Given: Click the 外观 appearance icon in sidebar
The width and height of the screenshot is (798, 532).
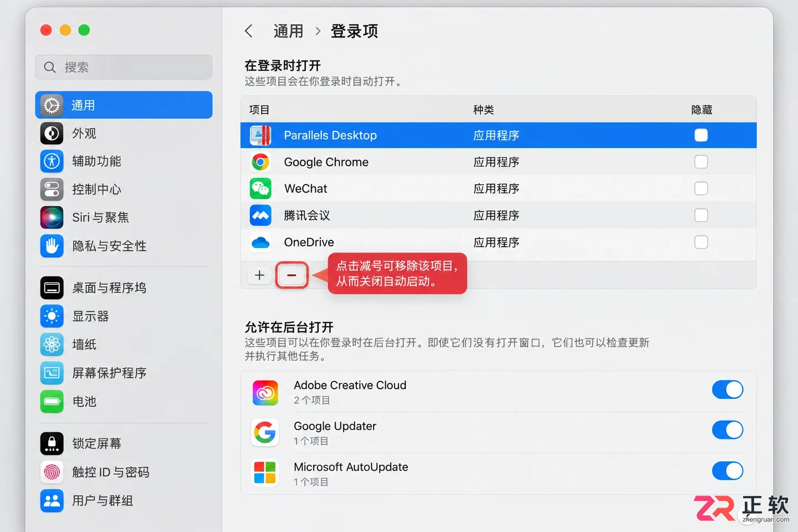Looking at the screenshot, I should pyautogui.click(x=52, y=134).
